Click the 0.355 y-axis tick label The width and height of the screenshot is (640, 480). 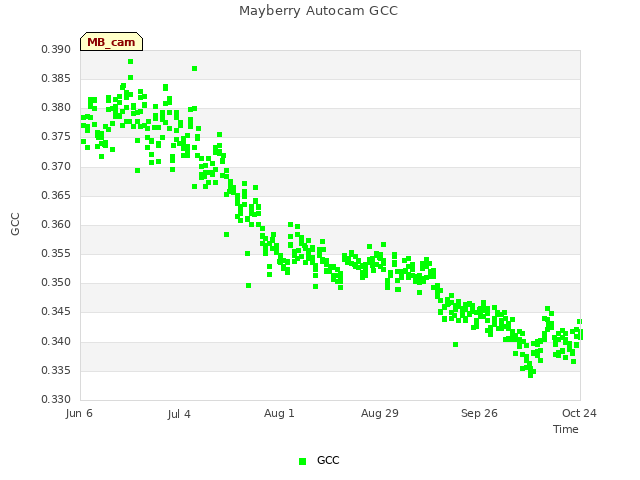point(56,253)
